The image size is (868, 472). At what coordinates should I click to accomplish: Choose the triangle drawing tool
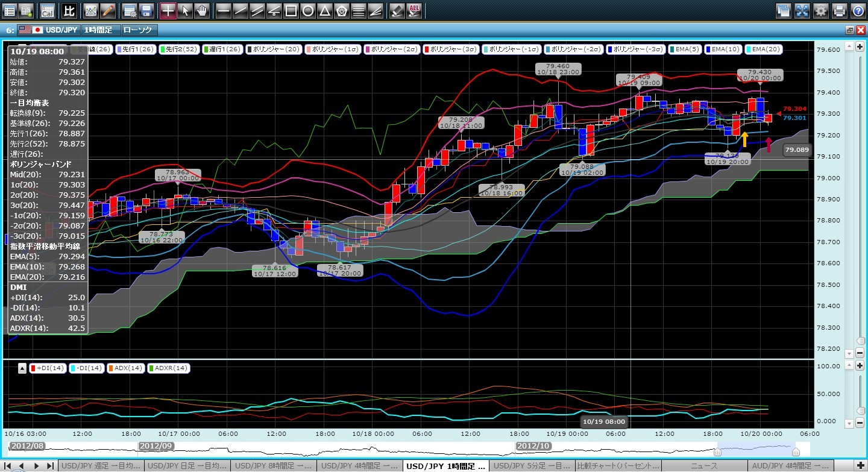point(324,10)
